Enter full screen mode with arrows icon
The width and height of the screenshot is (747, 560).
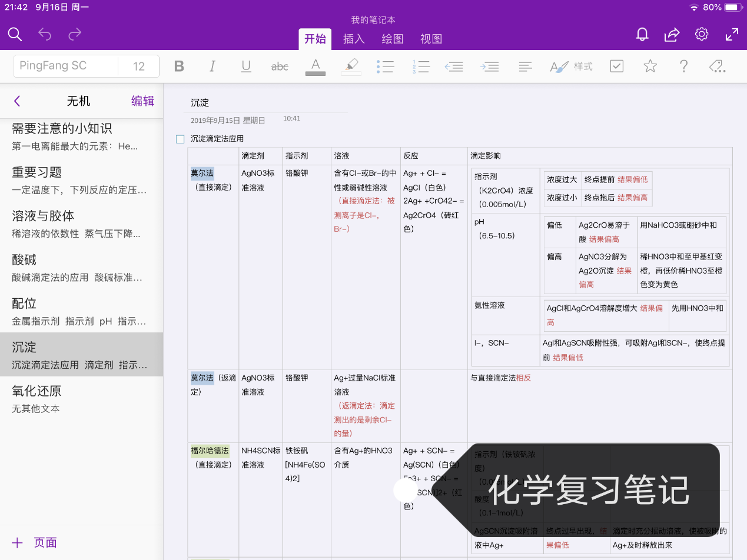(732, 34)
